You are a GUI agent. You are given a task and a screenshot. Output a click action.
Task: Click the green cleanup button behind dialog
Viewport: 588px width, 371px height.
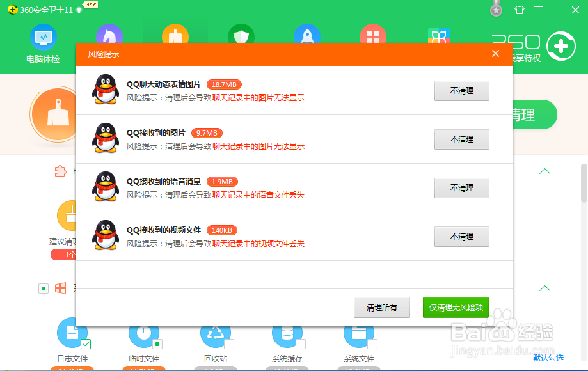(534, 114)
